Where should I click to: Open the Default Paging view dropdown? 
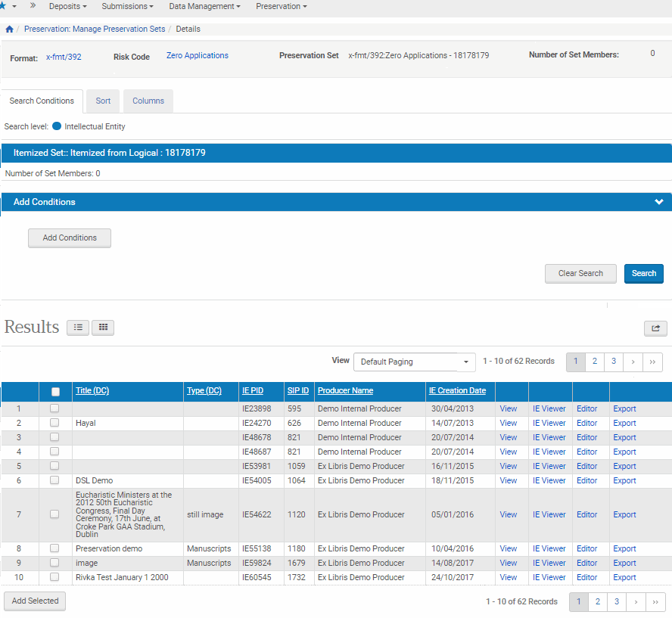click(414, 362)
